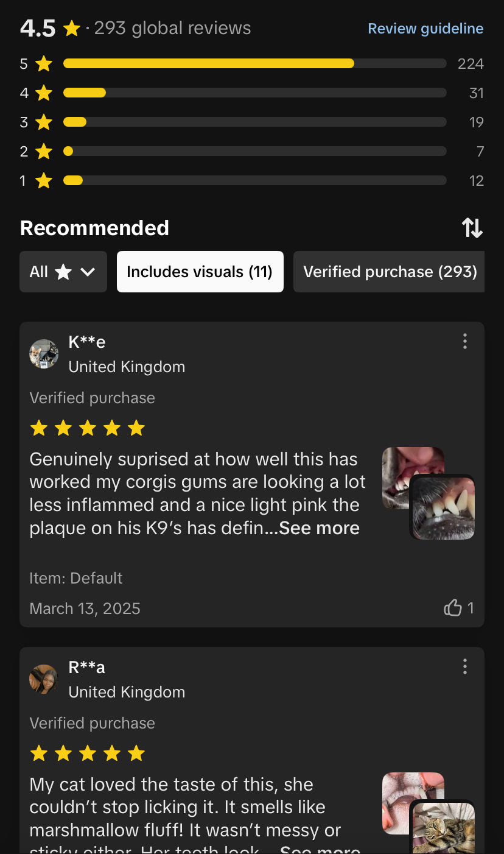Open three-dot menu on R**a's review

point(465,666)
